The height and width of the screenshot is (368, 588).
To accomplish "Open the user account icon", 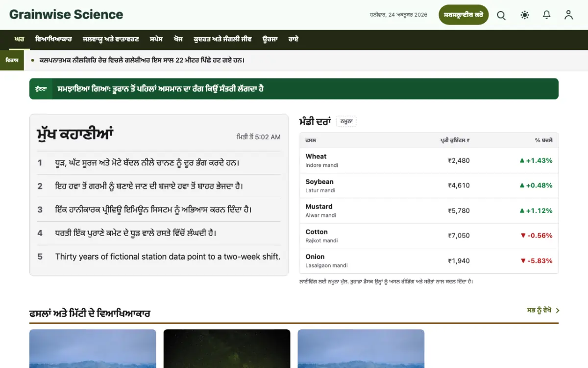I will 568,15.
